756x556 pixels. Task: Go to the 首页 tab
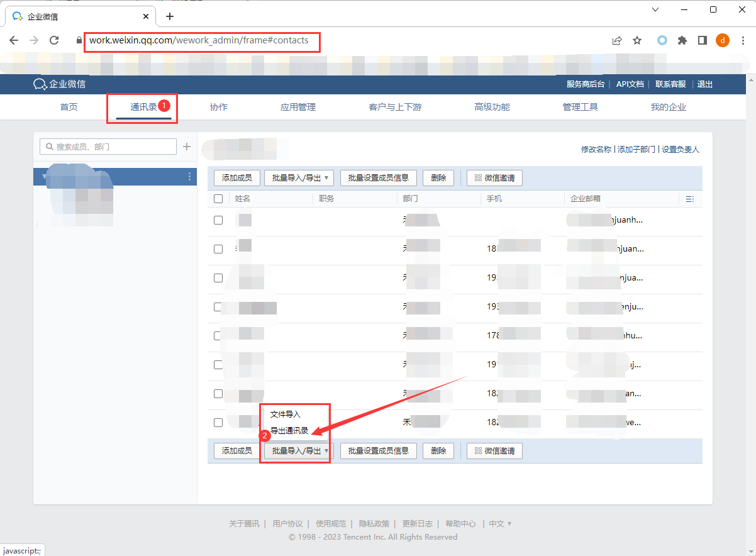point(69,107)
